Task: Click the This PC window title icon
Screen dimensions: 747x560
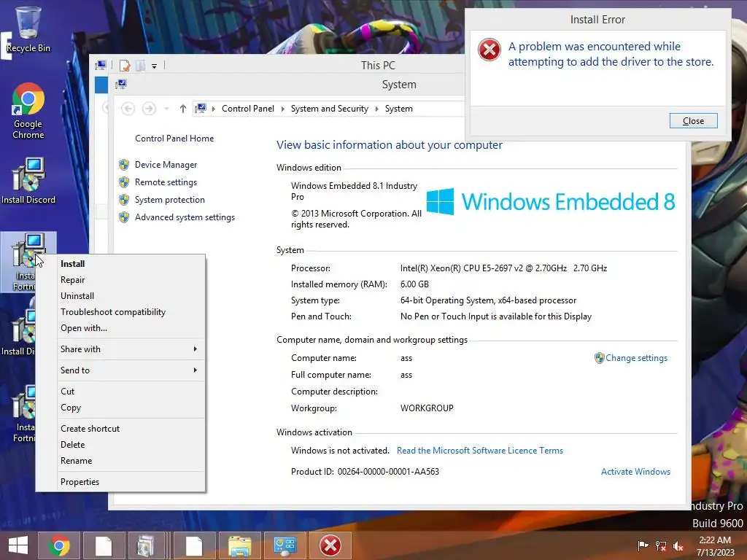Action: 101,65
